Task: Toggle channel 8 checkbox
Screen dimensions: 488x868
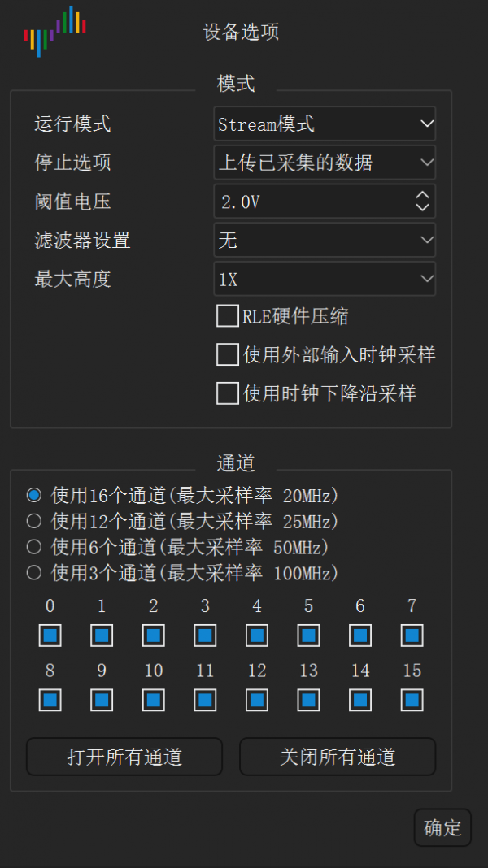Action: point(50,699)
